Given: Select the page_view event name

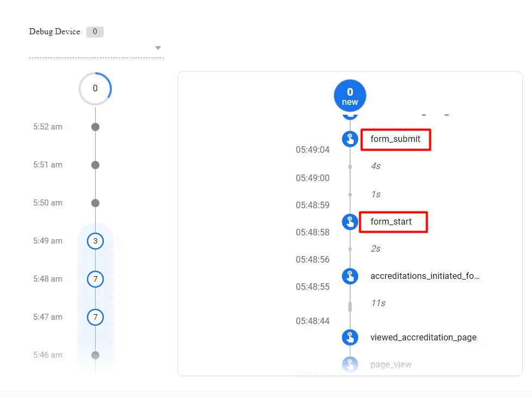Looking at the screenshot, I should 391,365.
